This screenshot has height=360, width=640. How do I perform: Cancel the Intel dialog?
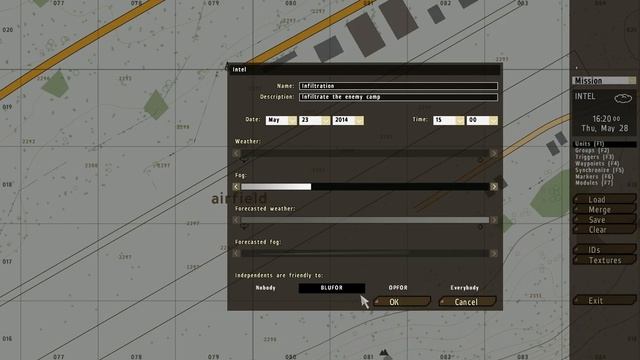pos(468,302)
